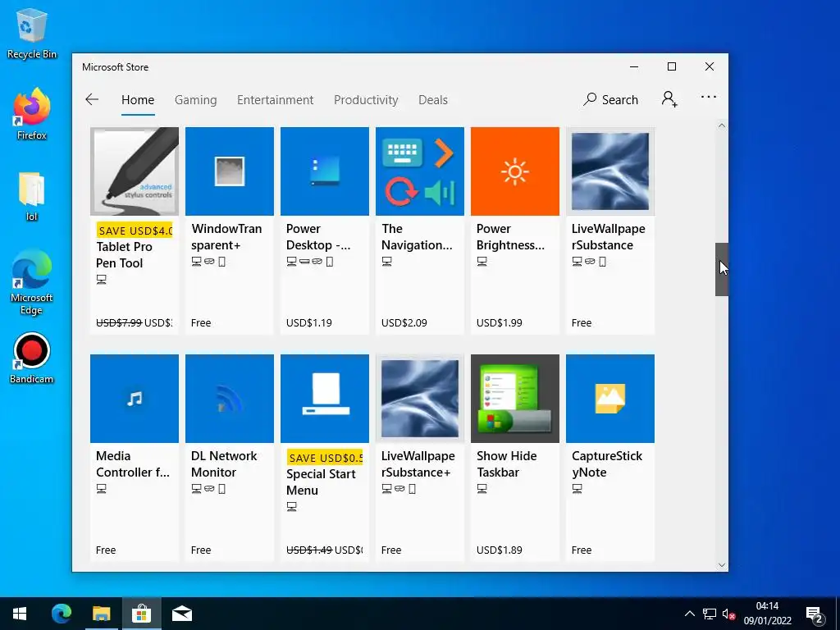Click the Power Brightness title text

click(x=510, y=237)
